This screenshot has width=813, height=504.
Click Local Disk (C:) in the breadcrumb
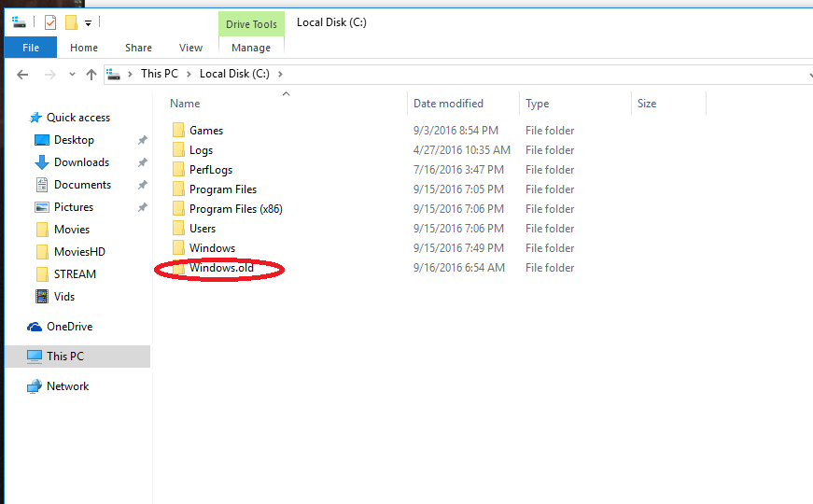(x=234, y=74)
